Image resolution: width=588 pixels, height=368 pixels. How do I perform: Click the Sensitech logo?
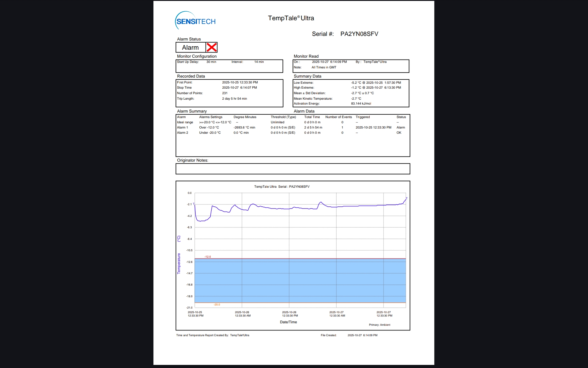(x=195, y=21)
